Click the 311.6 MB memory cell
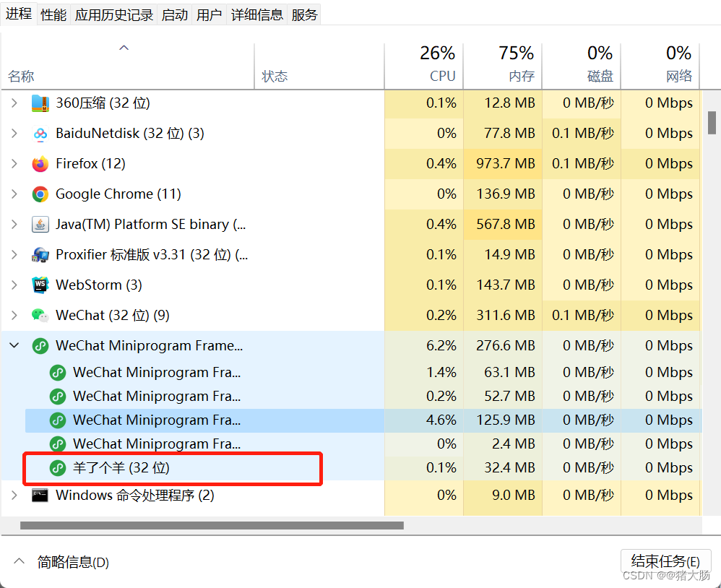The height and width of the screenshot is (588, 721). click(x=503, y=316)
